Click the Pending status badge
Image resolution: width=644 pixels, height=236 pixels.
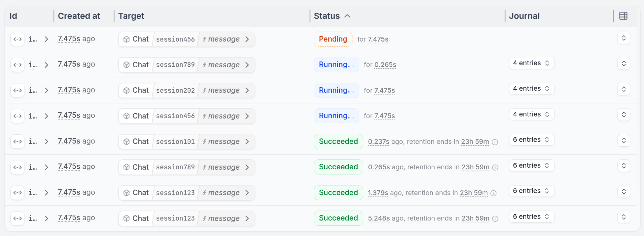(x=333, y=39)
